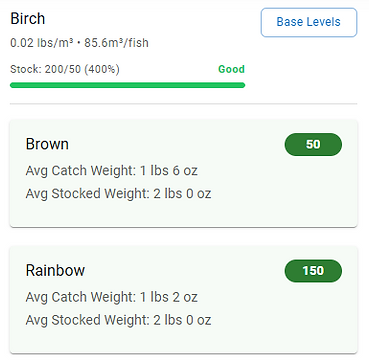Select the Brown species heading
This screenshot has width=369, height=361.
coord(47,144)
